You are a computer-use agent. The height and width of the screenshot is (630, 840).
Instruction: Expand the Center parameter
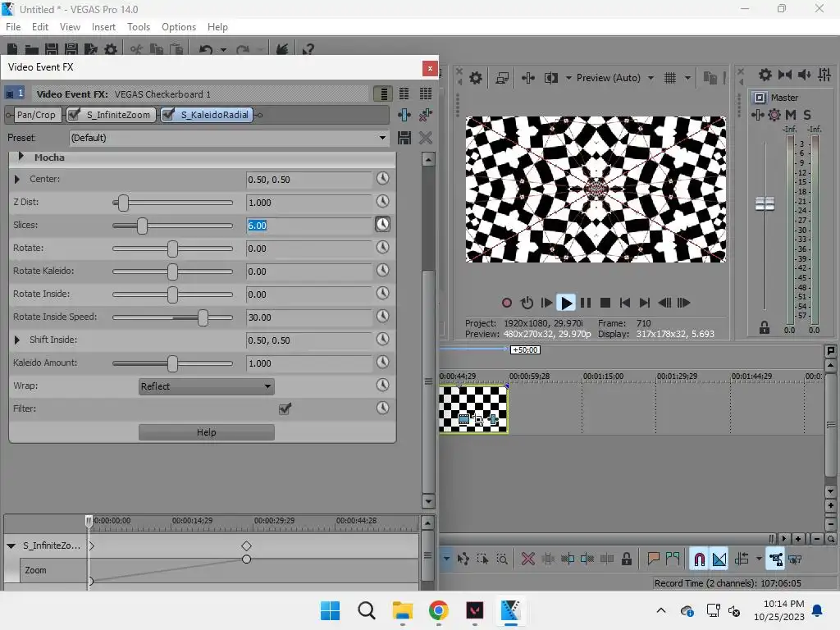click(x=16, y=179)
